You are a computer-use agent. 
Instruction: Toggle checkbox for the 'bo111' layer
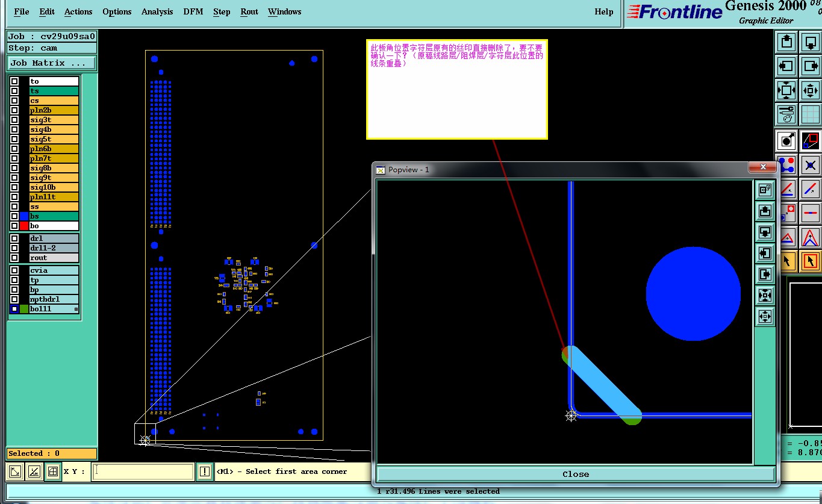pos(14,309)
